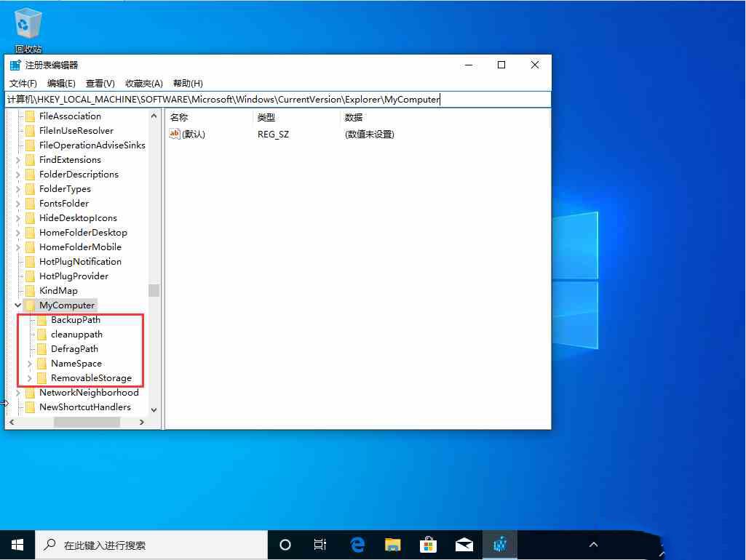Screen dimensions: 746x560
Task: Click the 类型 column header
Action: point(297,117)
